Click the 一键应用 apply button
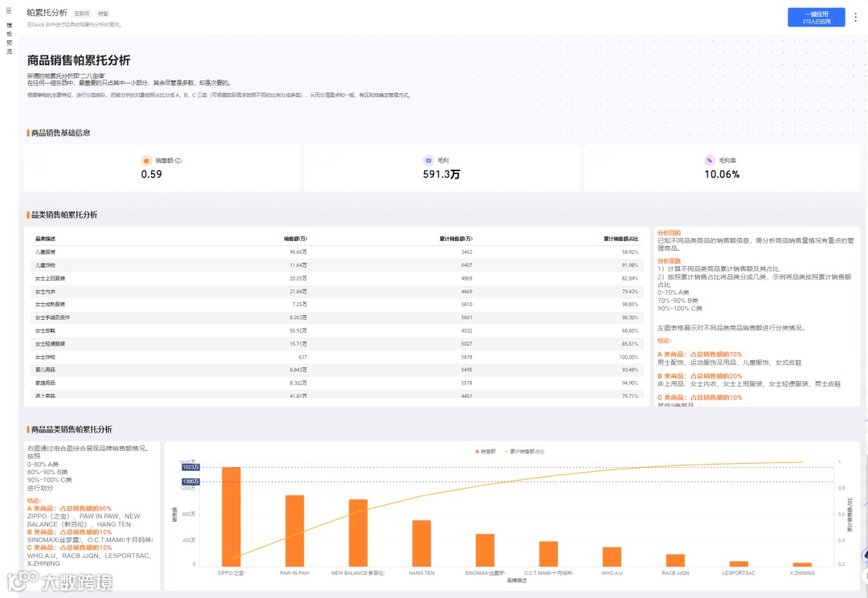The image size is (868, 598). (817, 17)
